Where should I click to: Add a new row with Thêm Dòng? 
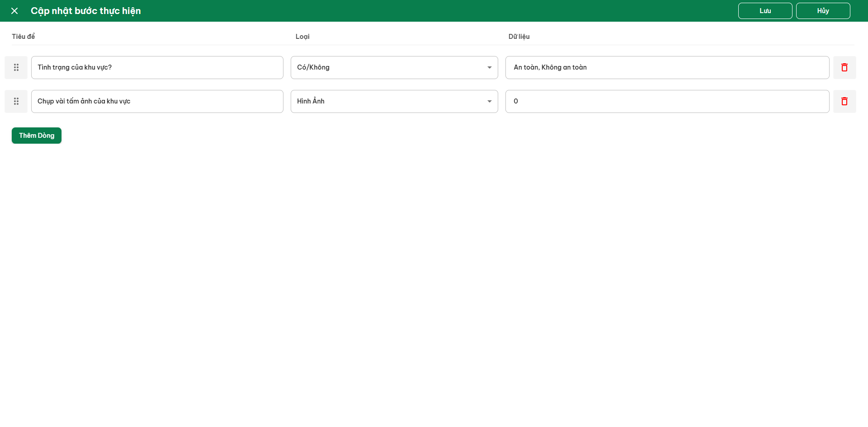click(37, 136)
